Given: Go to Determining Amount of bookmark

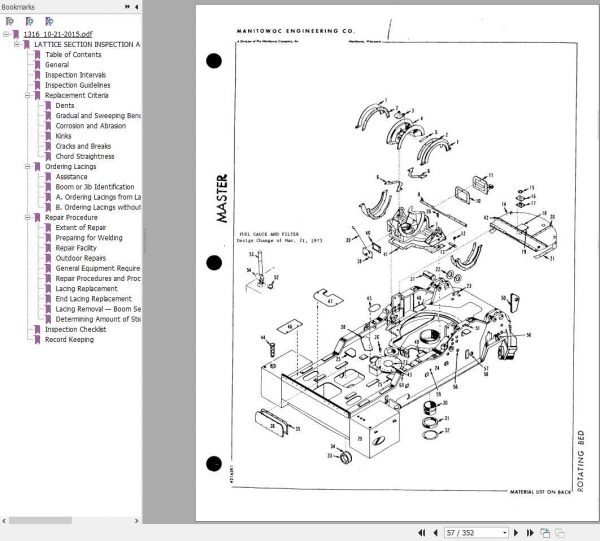Looking at the screenshot, I should click(98, 319).
